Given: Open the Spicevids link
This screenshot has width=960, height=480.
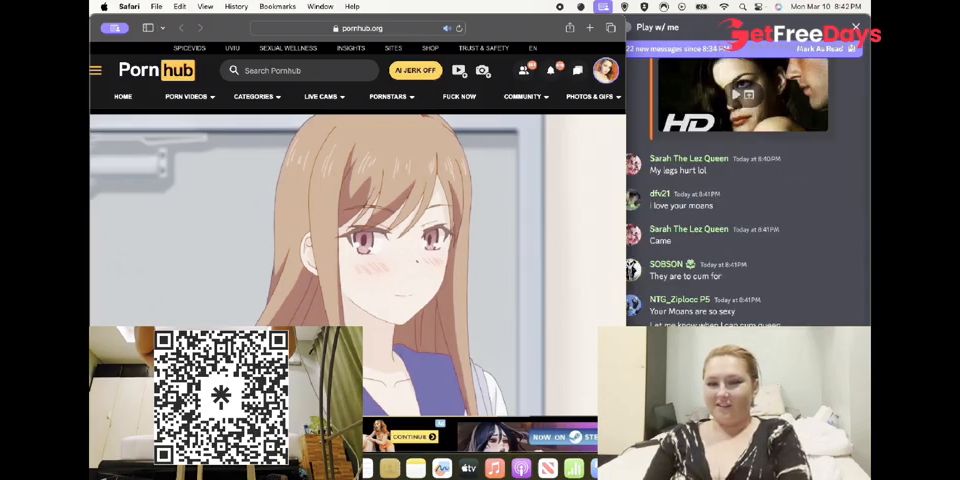Looking at the screenshot, I should (189, 48).
